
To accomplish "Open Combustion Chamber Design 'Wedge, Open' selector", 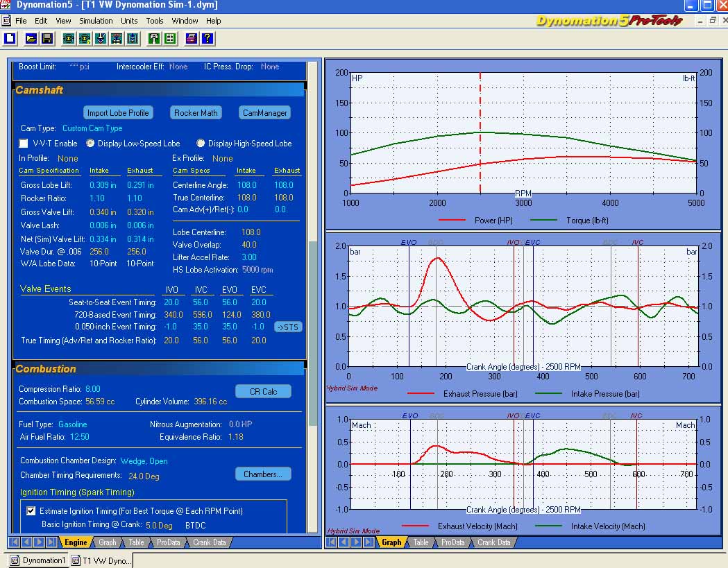I will tap(144, 461).
